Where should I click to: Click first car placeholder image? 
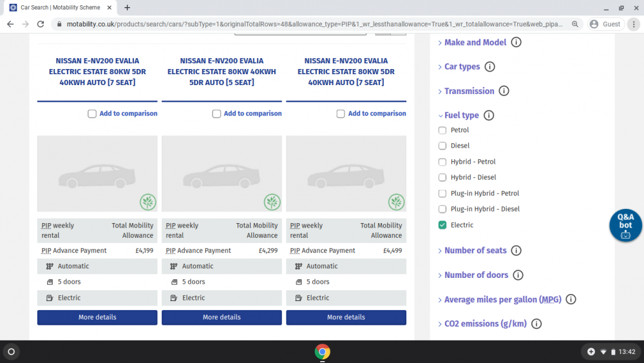[x=97, y=174]
